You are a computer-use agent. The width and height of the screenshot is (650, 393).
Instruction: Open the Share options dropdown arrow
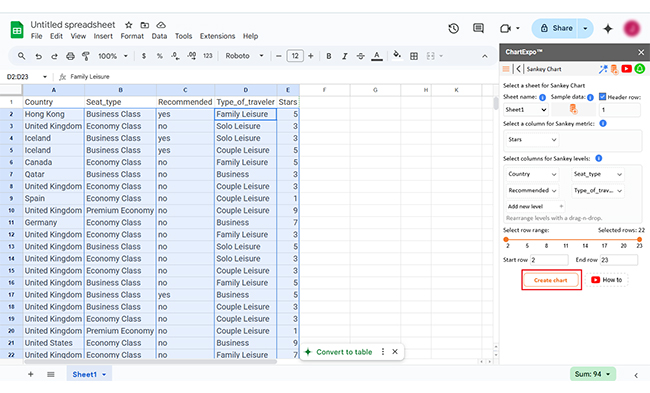(585, 28)
